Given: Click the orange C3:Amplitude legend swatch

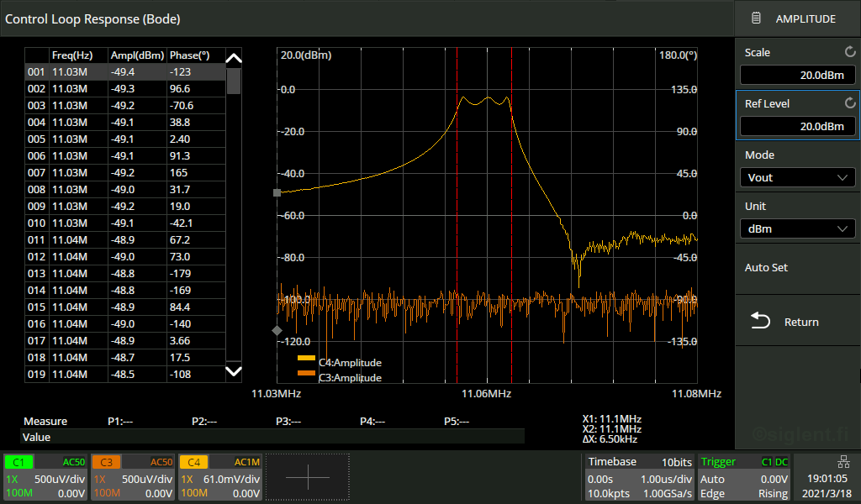Looking at the screenshot, I should [306, 373].
